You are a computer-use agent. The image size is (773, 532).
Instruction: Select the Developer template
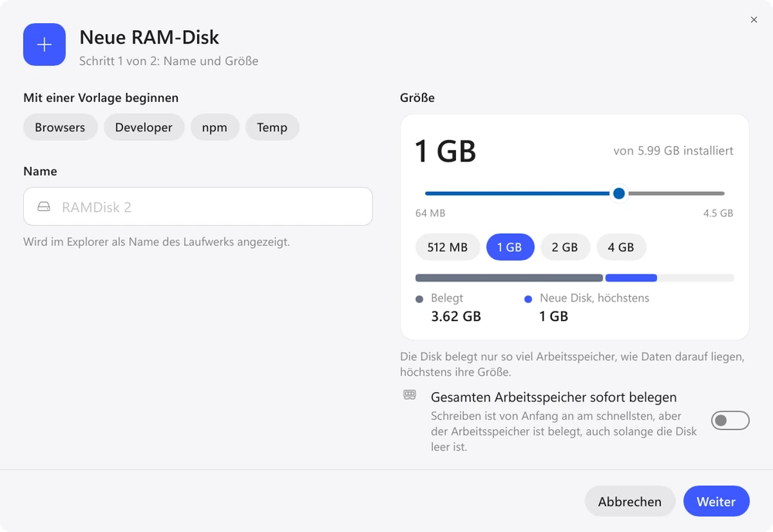[144, 128]
